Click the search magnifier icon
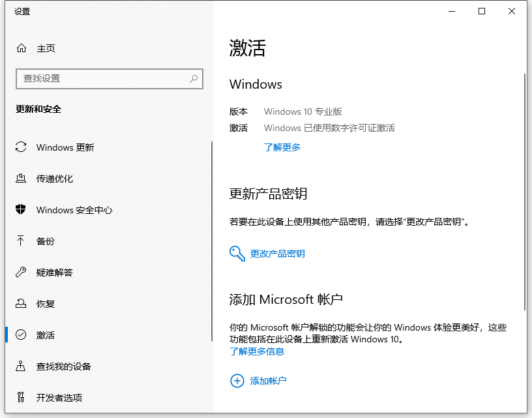Viewport: 532px width, 418px height. (194, 79)
